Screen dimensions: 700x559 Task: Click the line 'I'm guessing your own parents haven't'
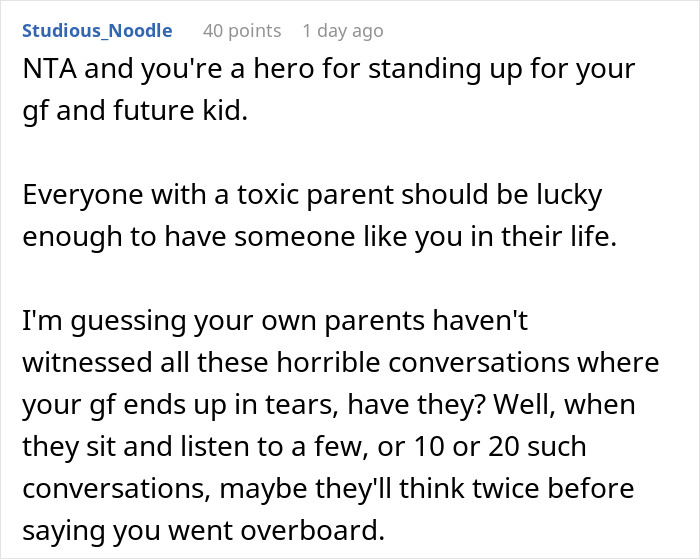(275, 321)
